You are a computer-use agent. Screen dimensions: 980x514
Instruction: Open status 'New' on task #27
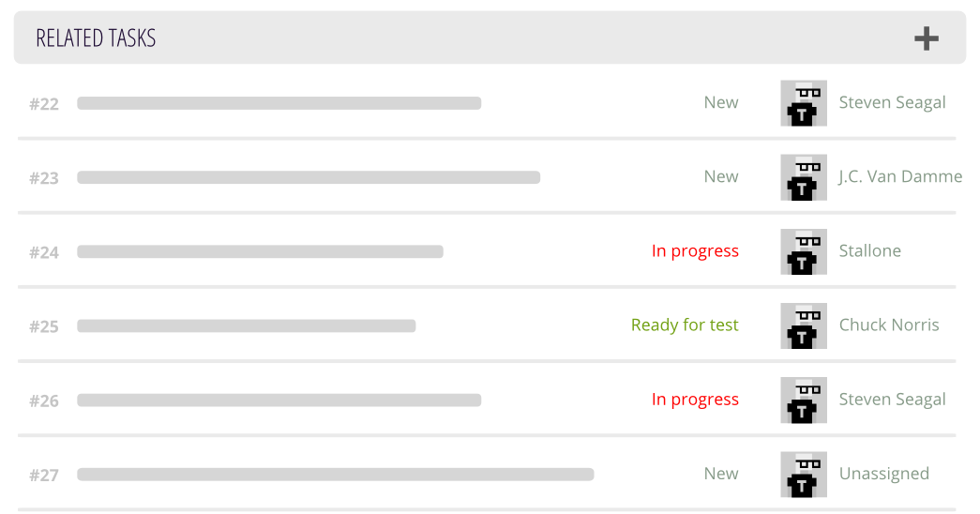720,474
